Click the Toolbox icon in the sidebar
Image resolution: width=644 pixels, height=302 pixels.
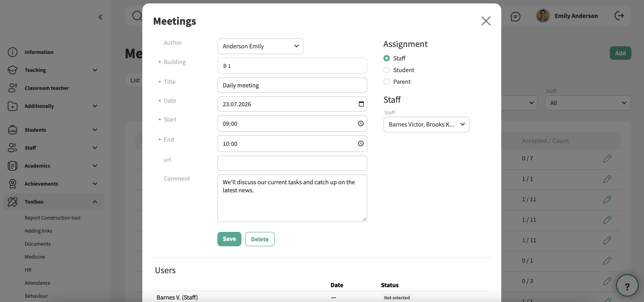(13, 202)
